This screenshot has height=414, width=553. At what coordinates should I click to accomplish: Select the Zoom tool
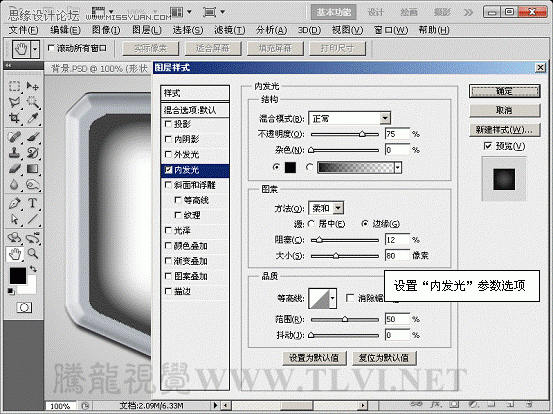tap(32, 254)
